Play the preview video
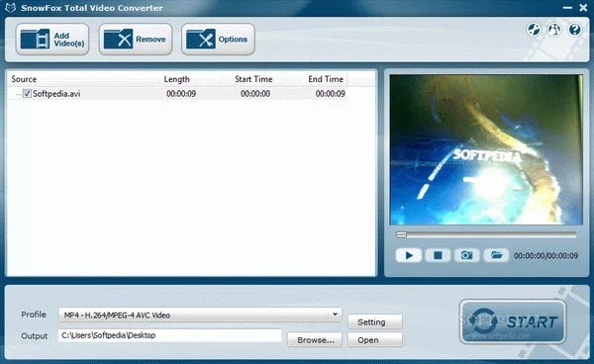The image size is (594, 364). pos(408,255)
